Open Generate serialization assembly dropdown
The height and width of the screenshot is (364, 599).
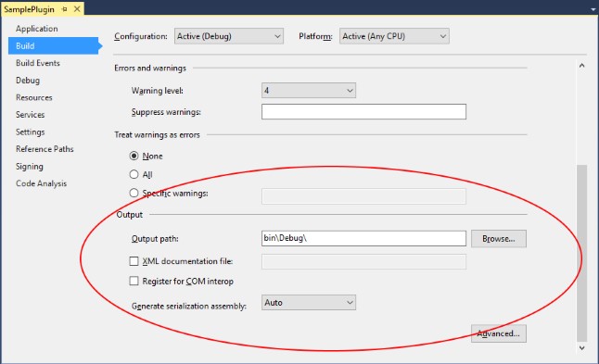tap(309, 303)
